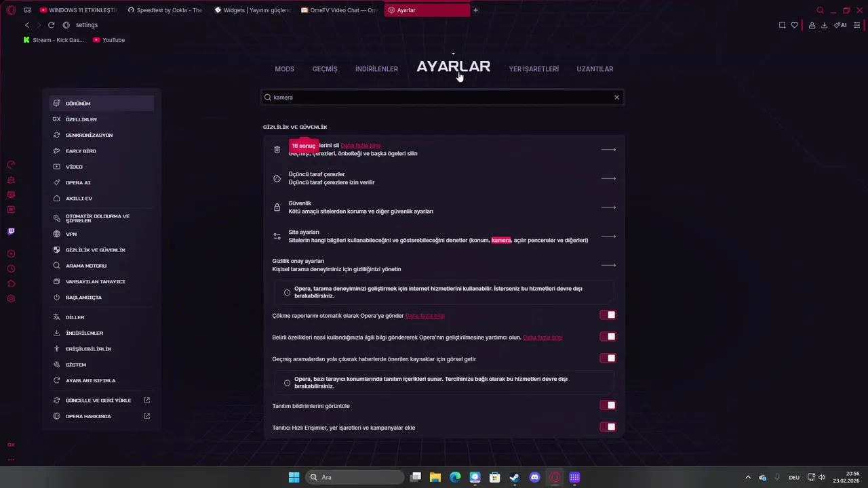The image size is (868, 488).
Task: Open SENKRONİZASYON settings section
Action: tap(102, 135)
